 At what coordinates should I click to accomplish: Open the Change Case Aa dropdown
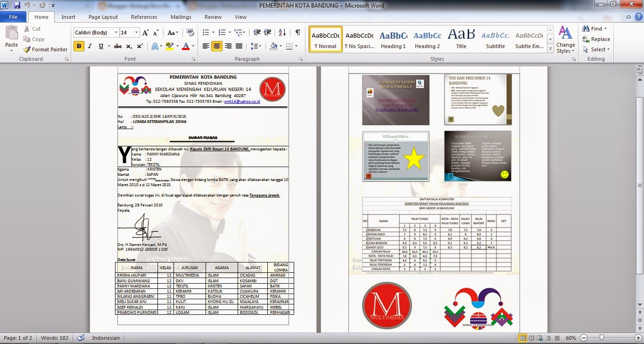(173, 33)
